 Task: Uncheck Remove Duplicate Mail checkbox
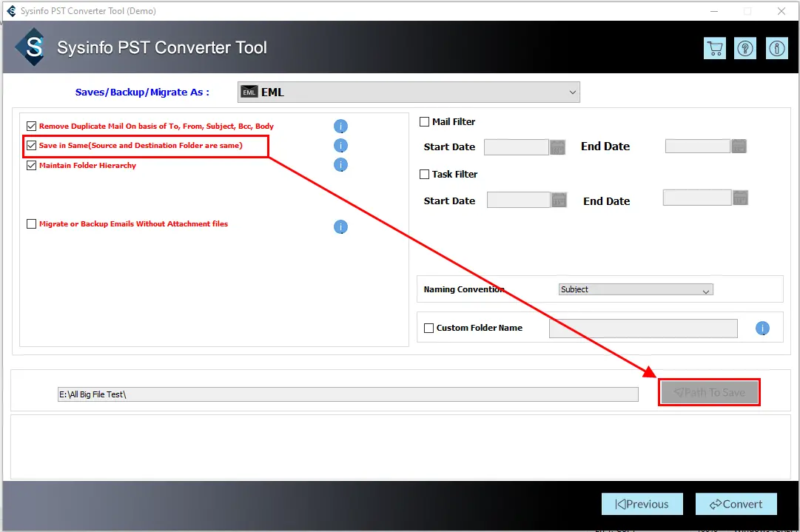click(31, 126)
